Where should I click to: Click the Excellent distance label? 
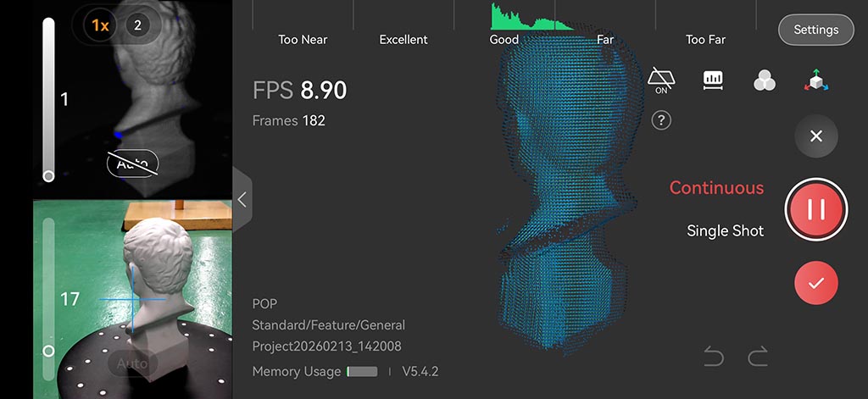(403, 40)
